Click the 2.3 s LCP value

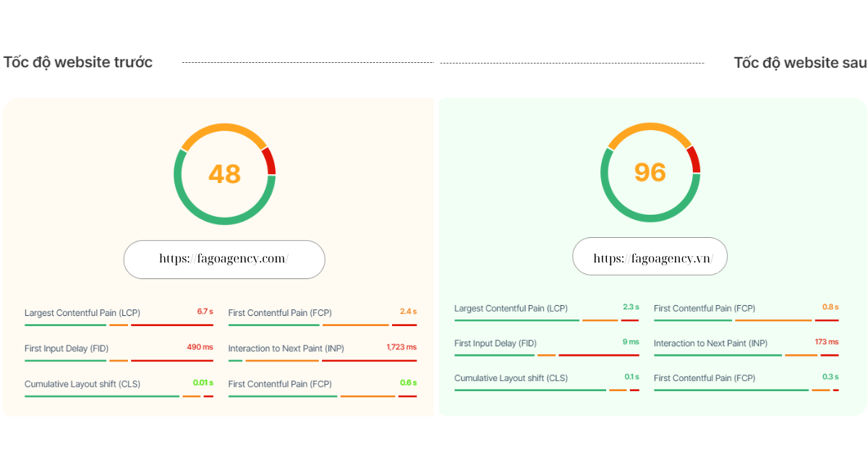[631, 307]
